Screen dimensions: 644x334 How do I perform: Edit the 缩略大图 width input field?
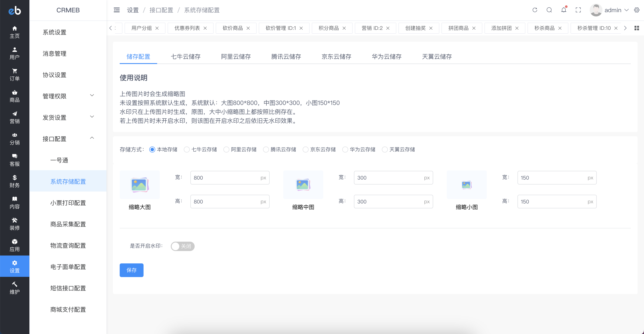pyautogui.click(x=230, y=177)
